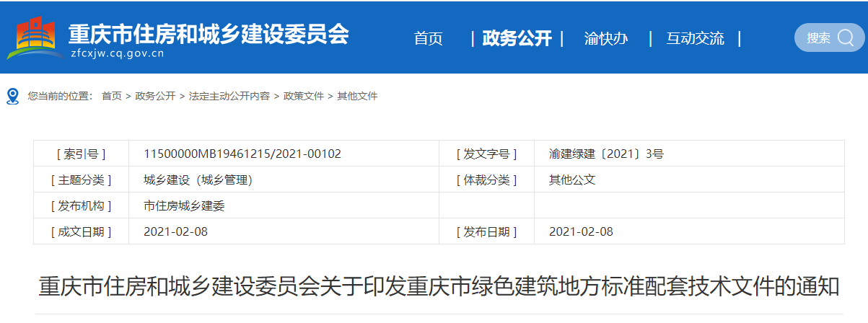Go to 渝快办 in the navigation bar

tap(605, 38)
